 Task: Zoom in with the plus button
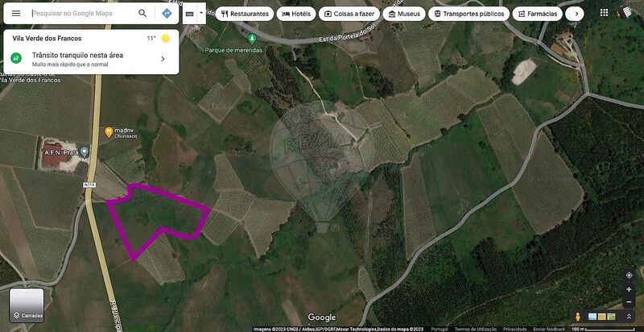click(x=629, y=289)
